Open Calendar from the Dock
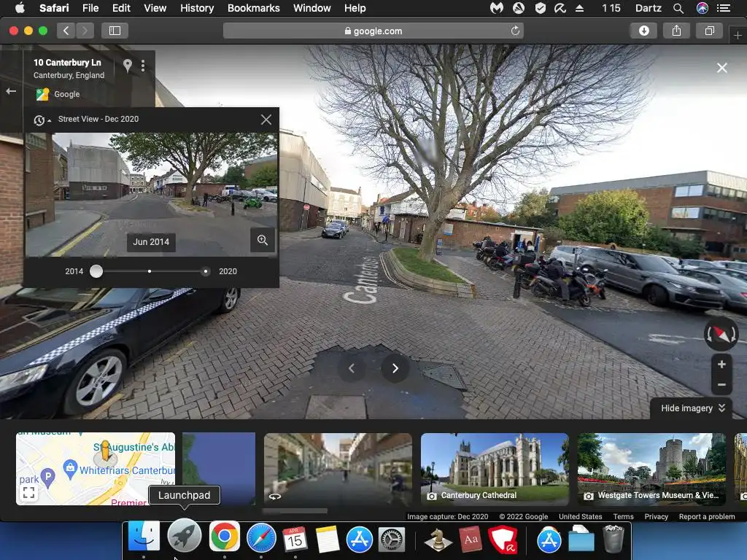Image resolution: width=747 pixels, height=560 pixels. click(295, 539)
